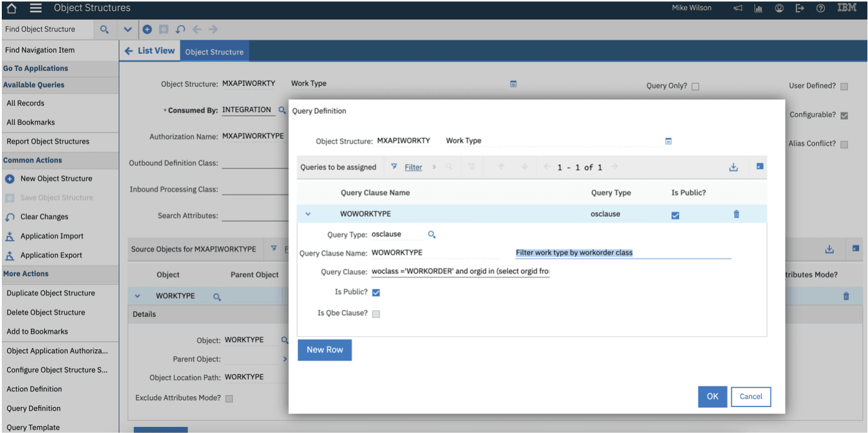Screen dimensions: 868x433
Task: Open the reports chart icon
Action: click(758, 8)
